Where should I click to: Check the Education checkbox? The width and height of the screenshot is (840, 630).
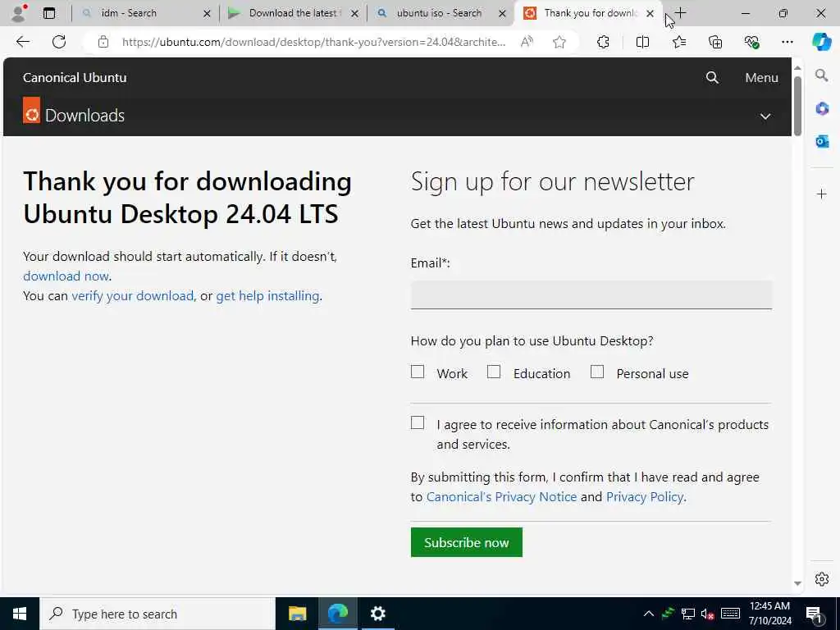494,372
